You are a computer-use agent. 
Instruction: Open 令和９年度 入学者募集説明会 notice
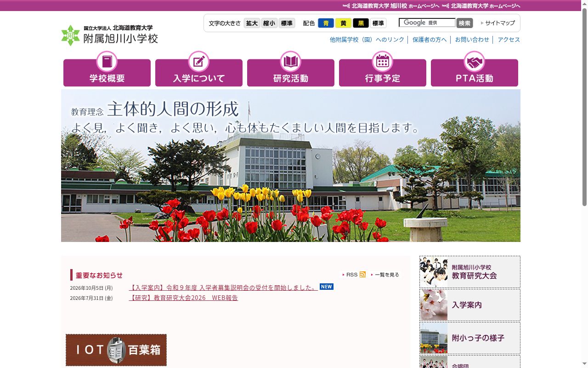click(x=223, y=287)
